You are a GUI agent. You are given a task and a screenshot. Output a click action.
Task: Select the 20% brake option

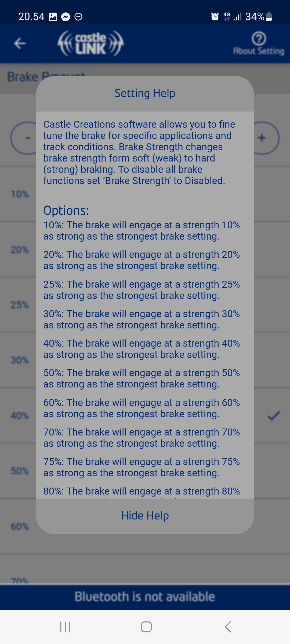(20, 250)
